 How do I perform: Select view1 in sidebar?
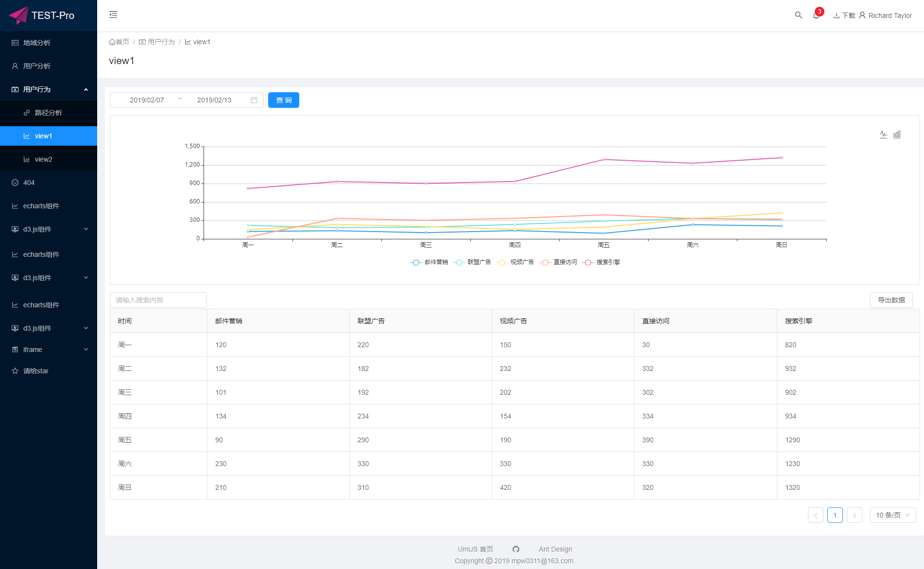pos(49,136)
